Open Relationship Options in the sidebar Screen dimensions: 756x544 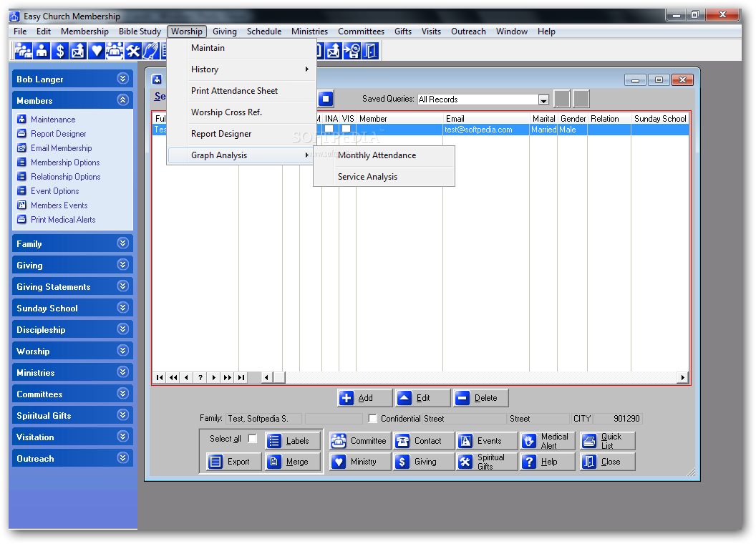coord(66,177)
